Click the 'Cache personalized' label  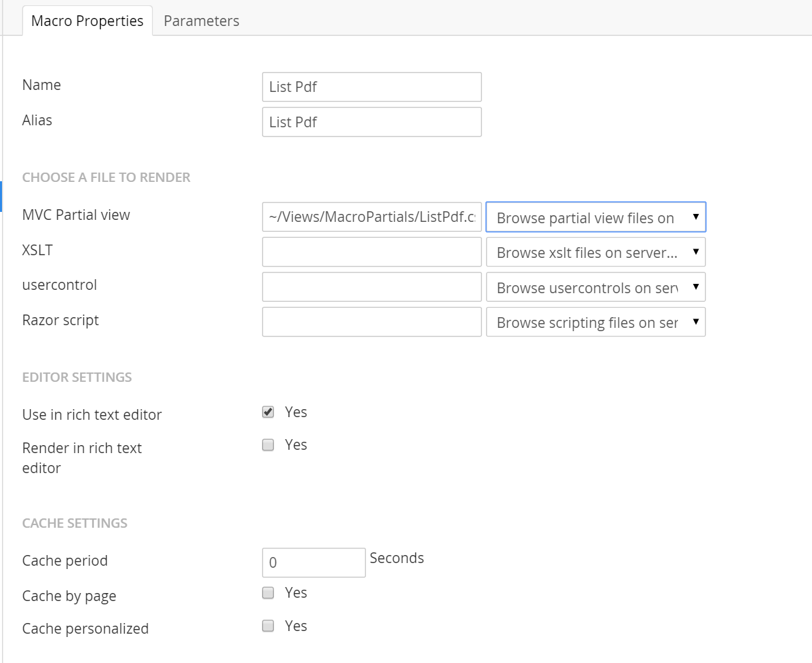point(85,628)
